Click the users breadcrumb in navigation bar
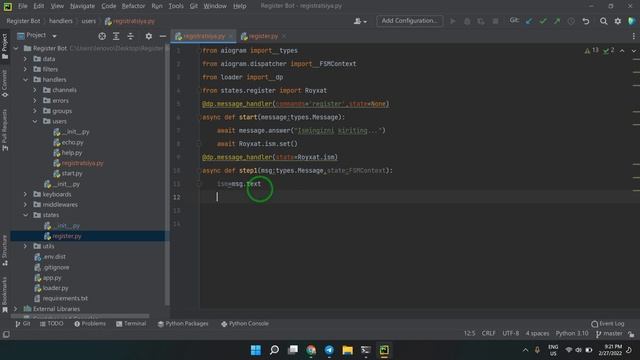 88,21
